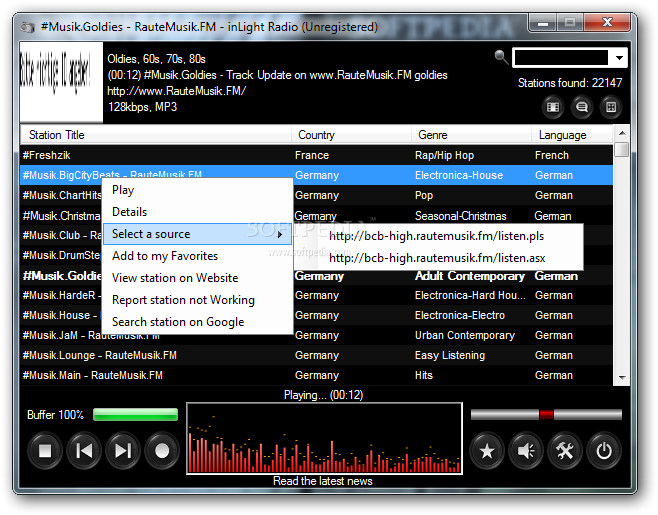Click the Playing... (00:12) status text
This screenshot has height=515, width=658.
click(324, 395)
